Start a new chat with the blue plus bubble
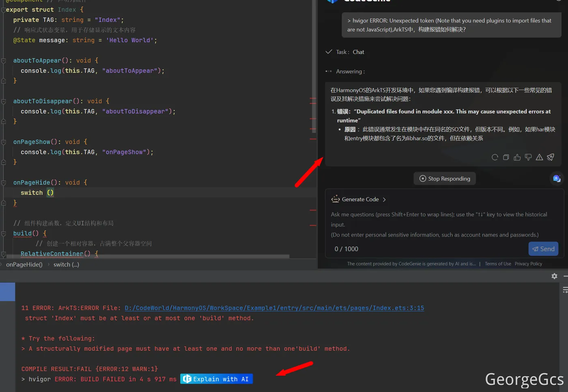 tap(557, 178)
